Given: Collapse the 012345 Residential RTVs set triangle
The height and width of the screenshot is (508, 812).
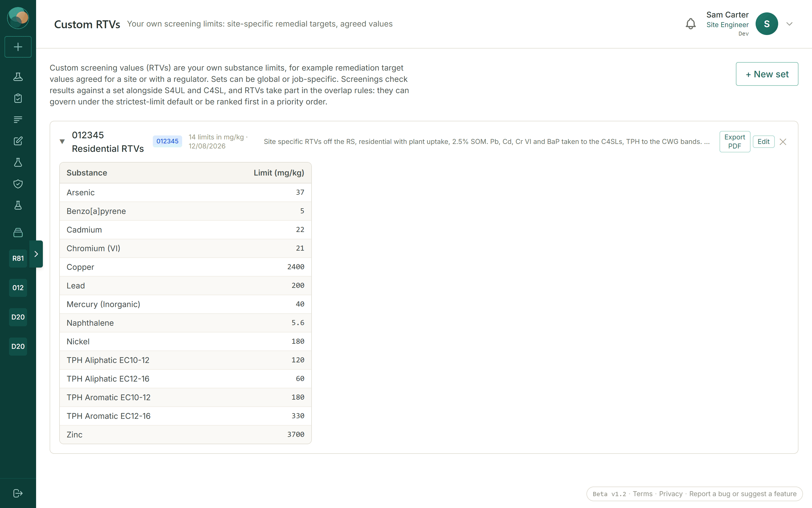Looking at the screenshot, I should point(62,141).
